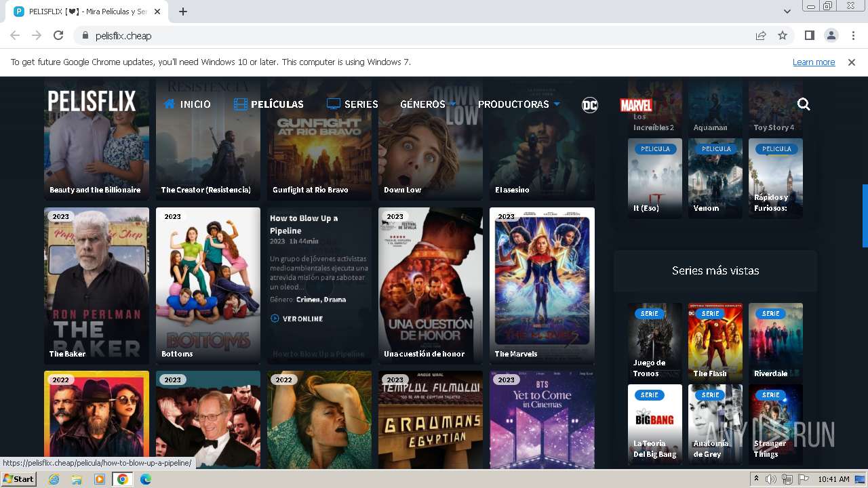The image size is (868, 488).
Task: Click the taskbar clock showing 10:41 AM
Action: 833,479
